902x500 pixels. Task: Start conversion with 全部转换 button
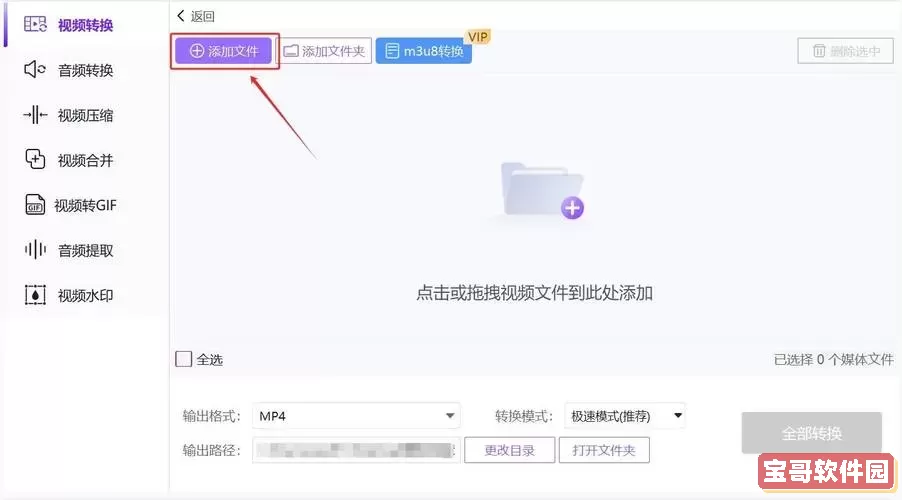(812, 433)
